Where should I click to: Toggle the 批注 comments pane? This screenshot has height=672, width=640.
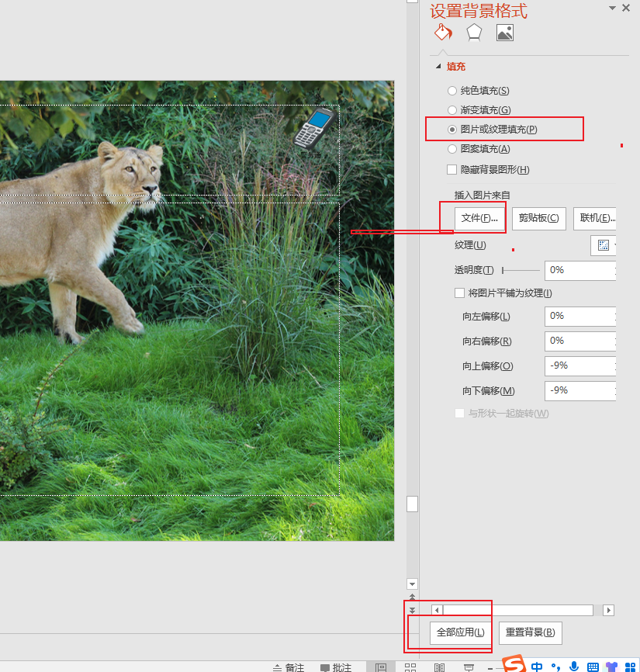pyautogui.click(x=336, y=667)
